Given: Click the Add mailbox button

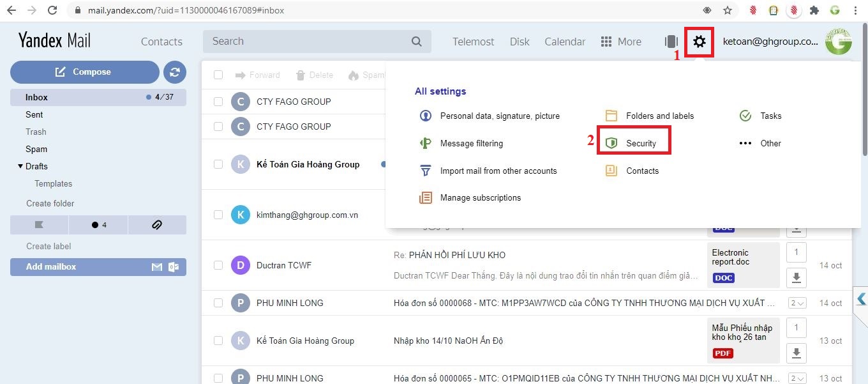Looking at the screenshot, I should pyautogui.click(x=98, y=267).
